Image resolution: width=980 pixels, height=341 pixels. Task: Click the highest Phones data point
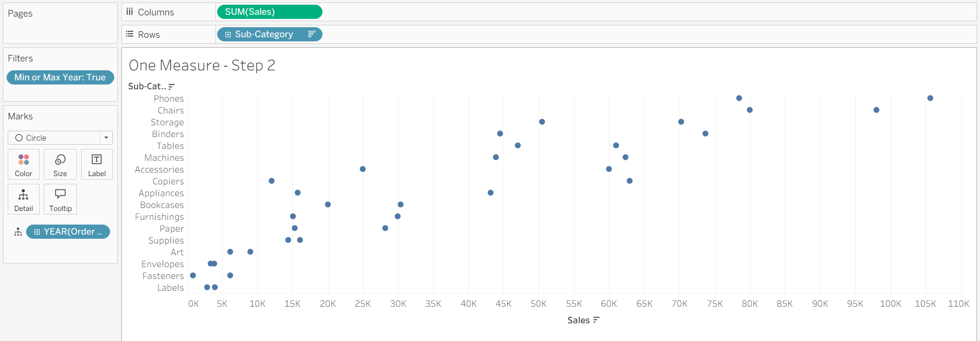[x=930, y=98]
